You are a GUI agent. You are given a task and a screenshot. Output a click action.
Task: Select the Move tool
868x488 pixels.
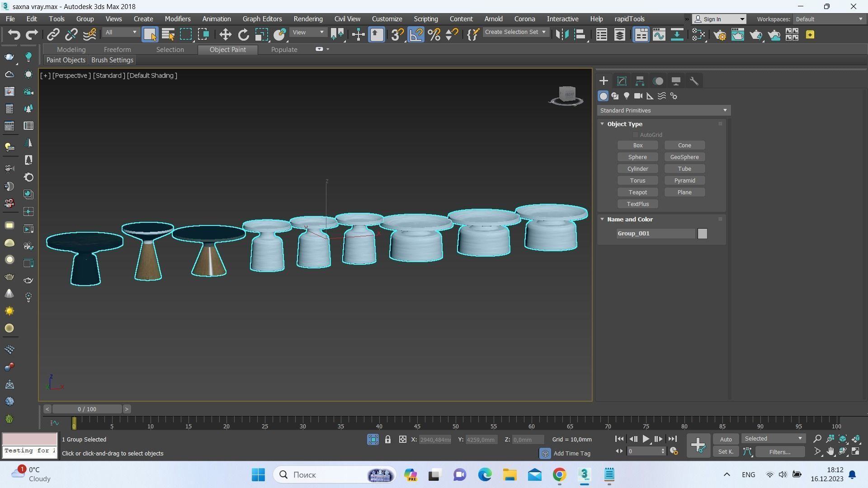225,35
